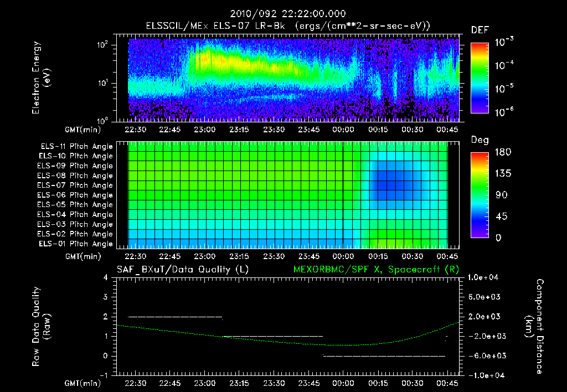Click the SAF_BXuT/Data Quality (L) label
This screenshot has width=567, height=392.
(x=183, y=270)
